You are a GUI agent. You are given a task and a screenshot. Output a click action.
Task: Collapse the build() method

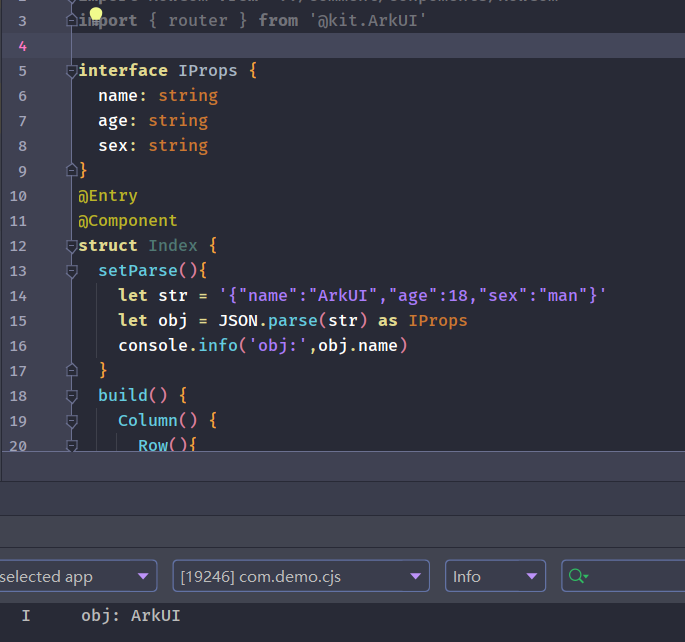point(71,396)
